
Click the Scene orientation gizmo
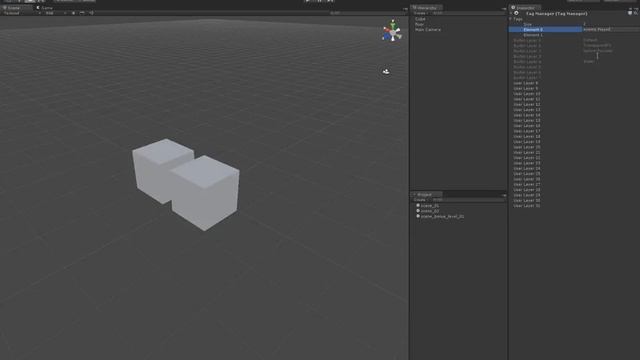[x=392, y=31]
